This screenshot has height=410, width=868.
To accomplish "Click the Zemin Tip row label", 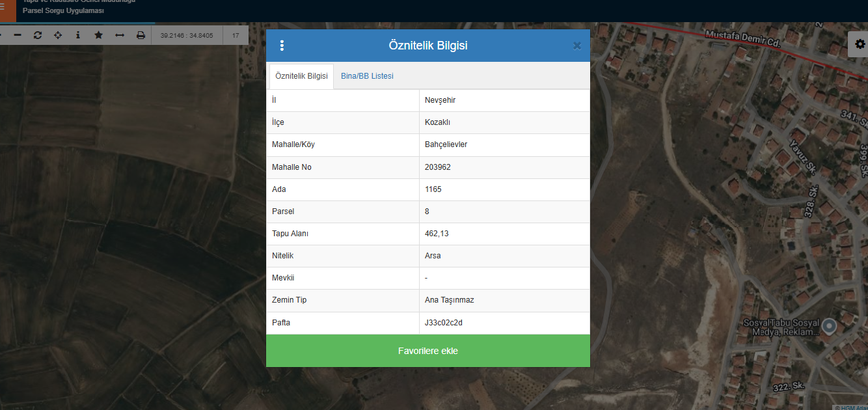I will point(289,300).
